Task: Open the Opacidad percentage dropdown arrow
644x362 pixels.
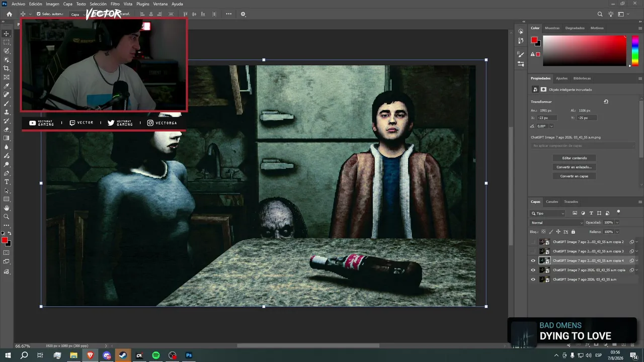Action: [x=617, y=223]
